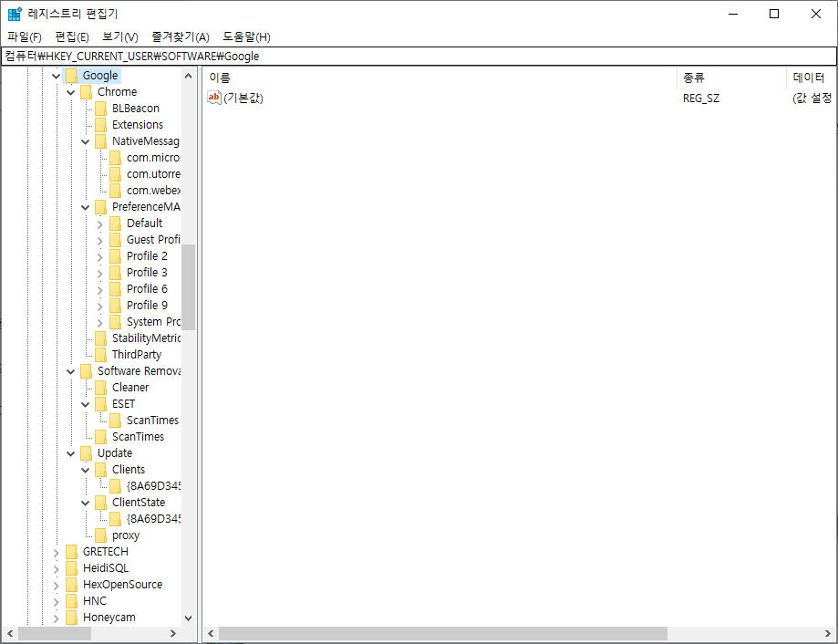The width and height of the screenshot is (838, 644).
Task: Expand the Honeycam key
Action: coord(57,618)
